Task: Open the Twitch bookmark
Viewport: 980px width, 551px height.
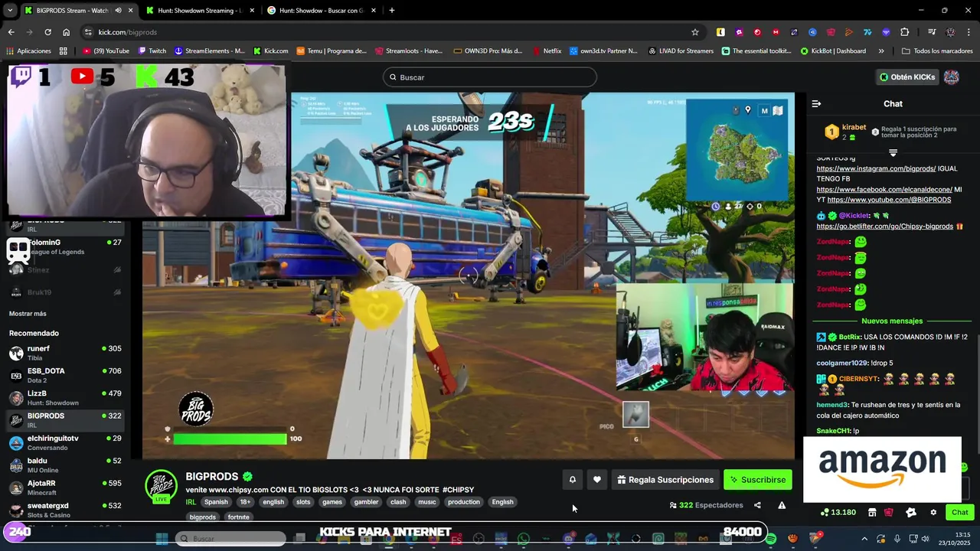Action: 152,51
